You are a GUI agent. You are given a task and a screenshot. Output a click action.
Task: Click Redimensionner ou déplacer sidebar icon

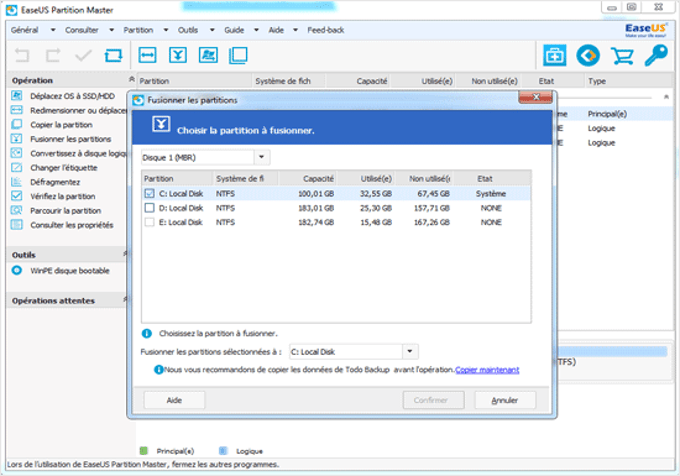click(x=16, y=110)
